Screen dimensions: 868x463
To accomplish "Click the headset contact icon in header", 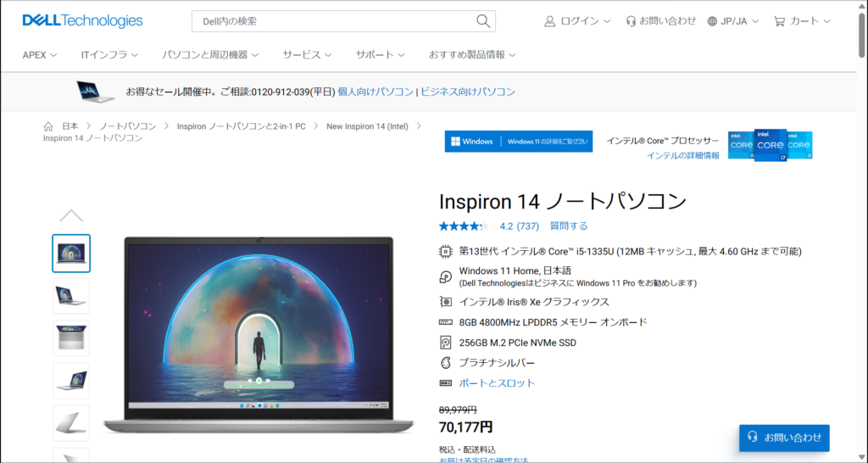I will click(631, 21).
